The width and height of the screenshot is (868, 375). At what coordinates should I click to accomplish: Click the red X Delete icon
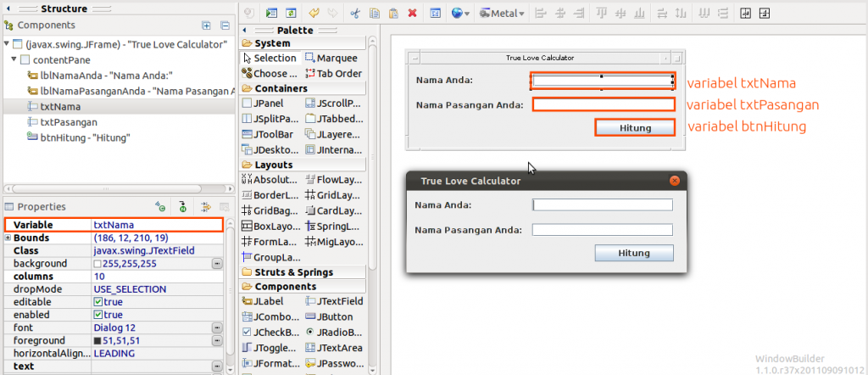coord(412,14)
